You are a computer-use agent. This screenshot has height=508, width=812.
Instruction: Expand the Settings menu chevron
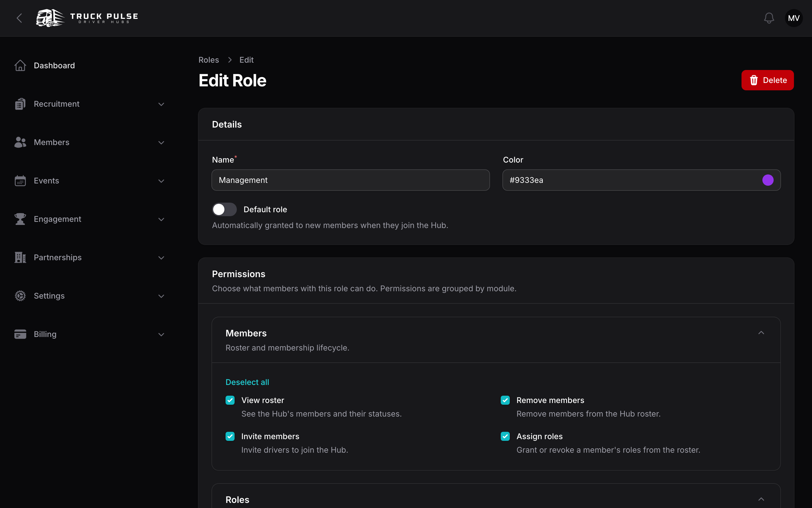161,296
